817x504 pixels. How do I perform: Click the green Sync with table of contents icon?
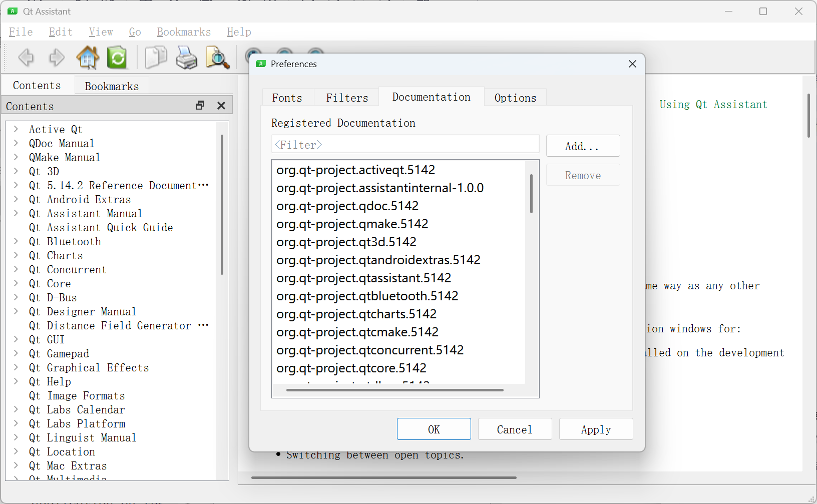tap(117, 58)
